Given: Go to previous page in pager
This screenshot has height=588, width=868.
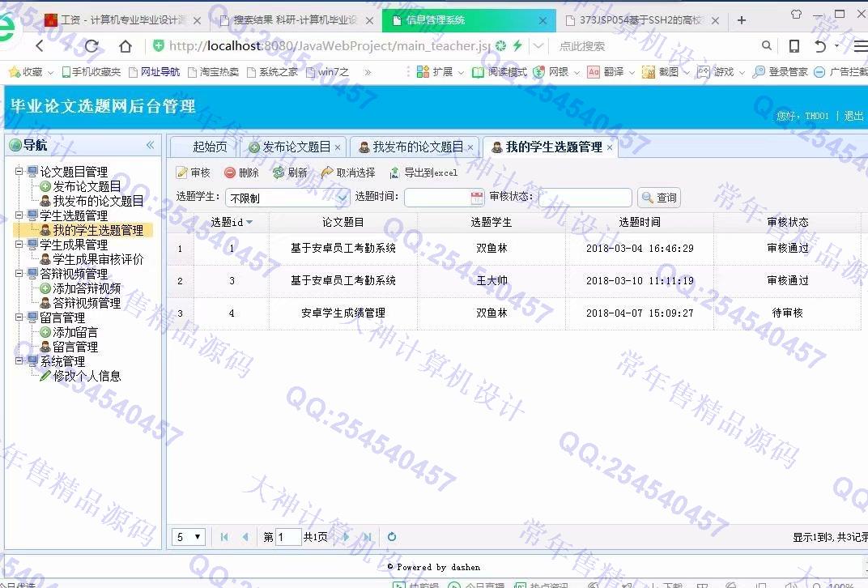Looking at the screenshot, I should coord(245,537).
